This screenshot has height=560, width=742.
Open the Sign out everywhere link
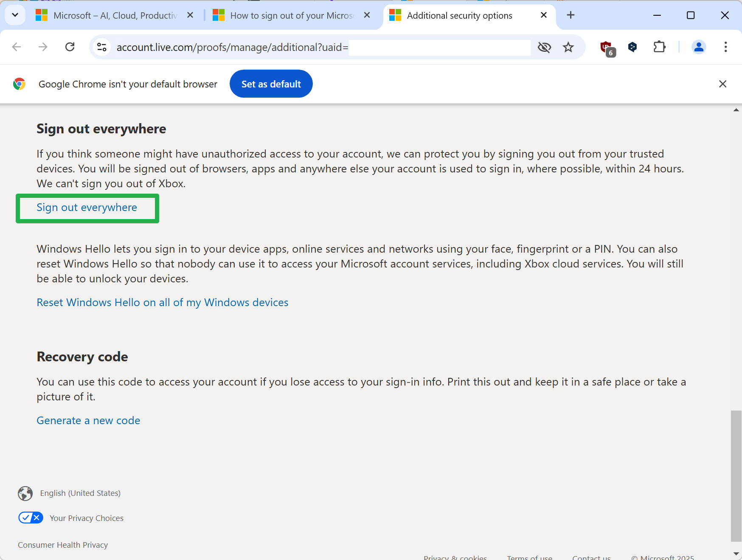click(87, 208)
